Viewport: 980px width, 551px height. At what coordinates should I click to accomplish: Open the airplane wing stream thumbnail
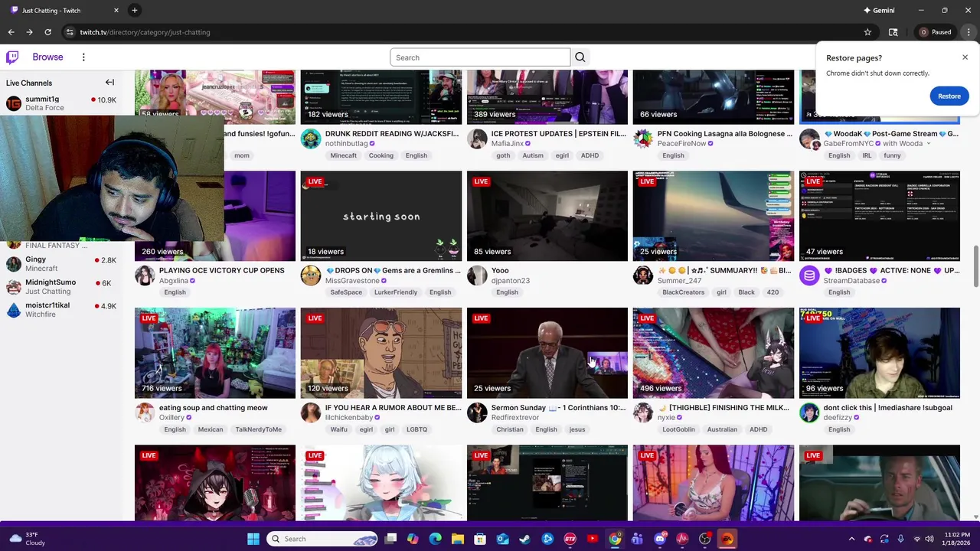tap(713, 216)
